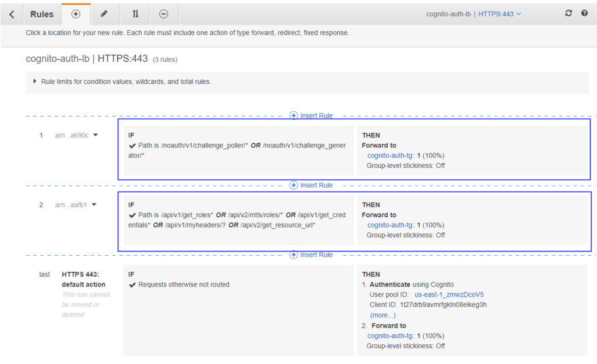Click 'Group-level stickiness: Off' in rule 1

(x=406, y=166)
